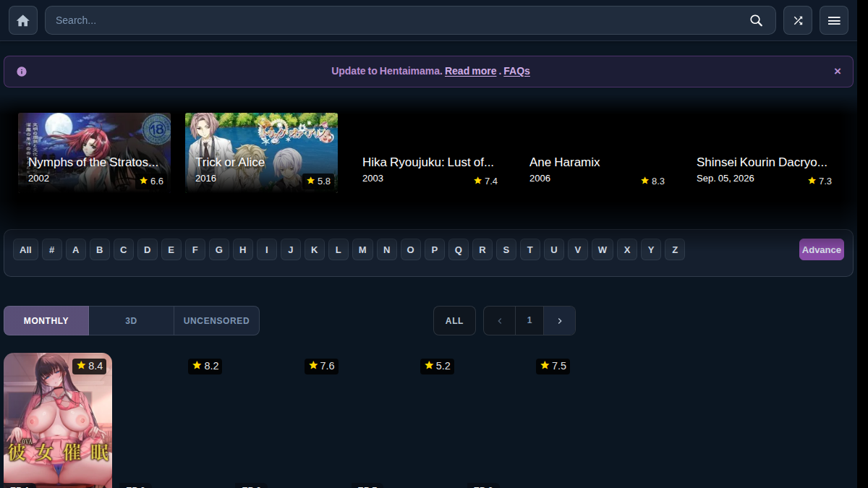Click the Advance filter button
This screenshot has height=488, width=868.
(x=822, y=249)
